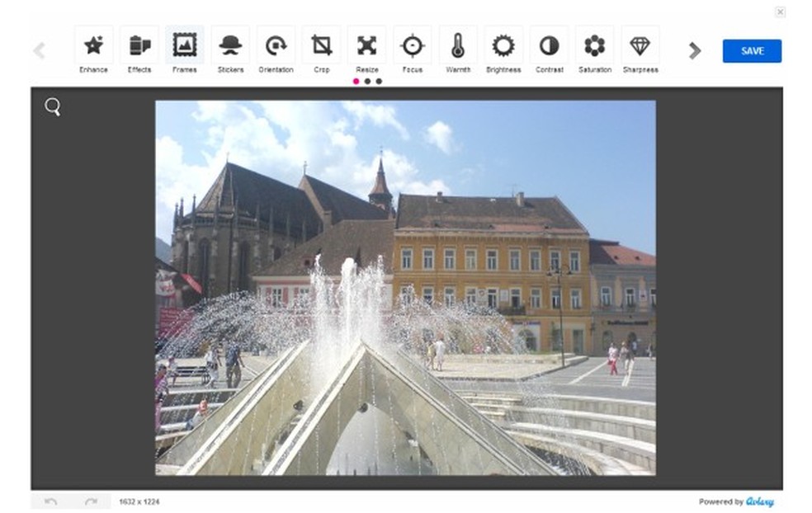This screenshot has height=513, width=812.
Task: Click the blue SAVE button
Action: tap(752, 51)
